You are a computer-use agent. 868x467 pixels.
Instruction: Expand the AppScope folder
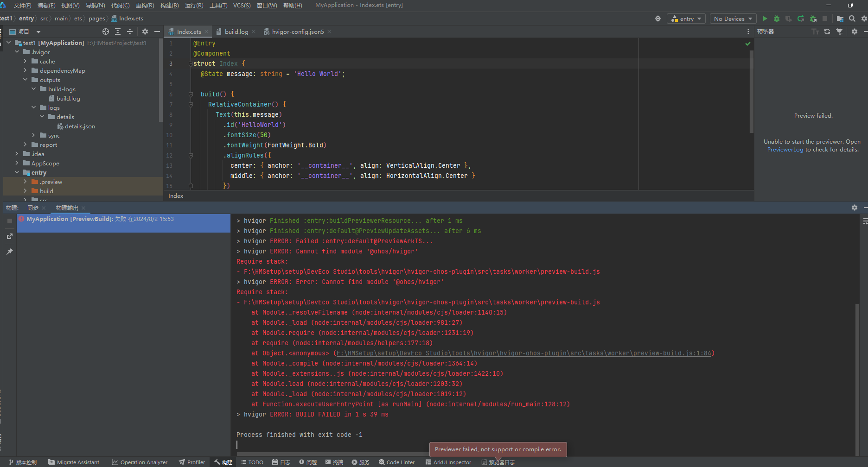coord(17,163)
